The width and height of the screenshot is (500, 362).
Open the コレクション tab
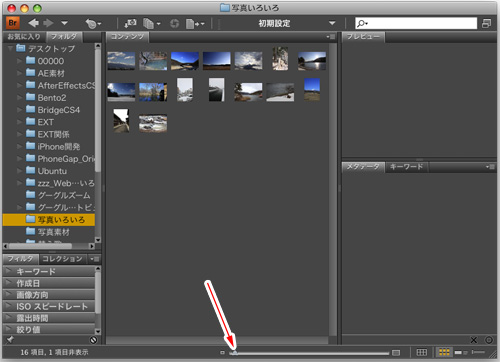62,259
